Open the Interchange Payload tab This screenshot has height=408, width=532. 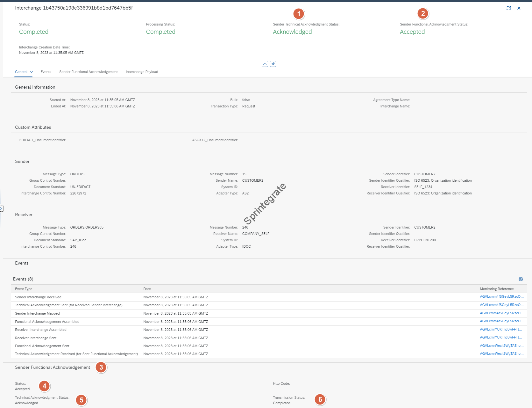click(142, 72)
